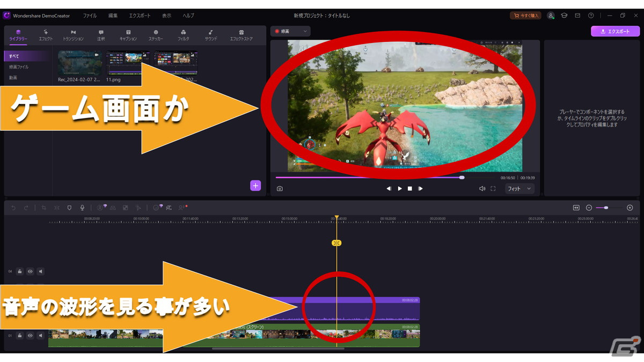Screen dimensions: 644x362
Task: Open the エフェクトストア effect store tab
Action: (241, 35)
